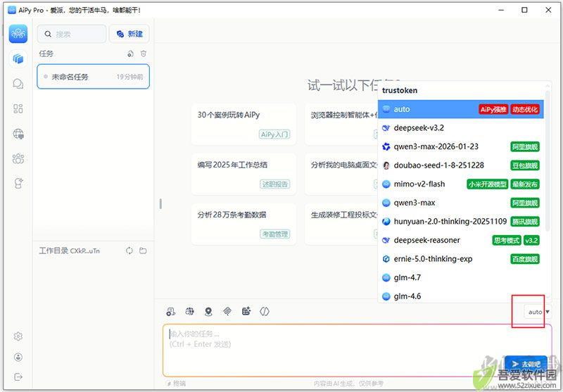
Task: Click the shield trash icon beside 任务 header
Action: coord(144,54)
